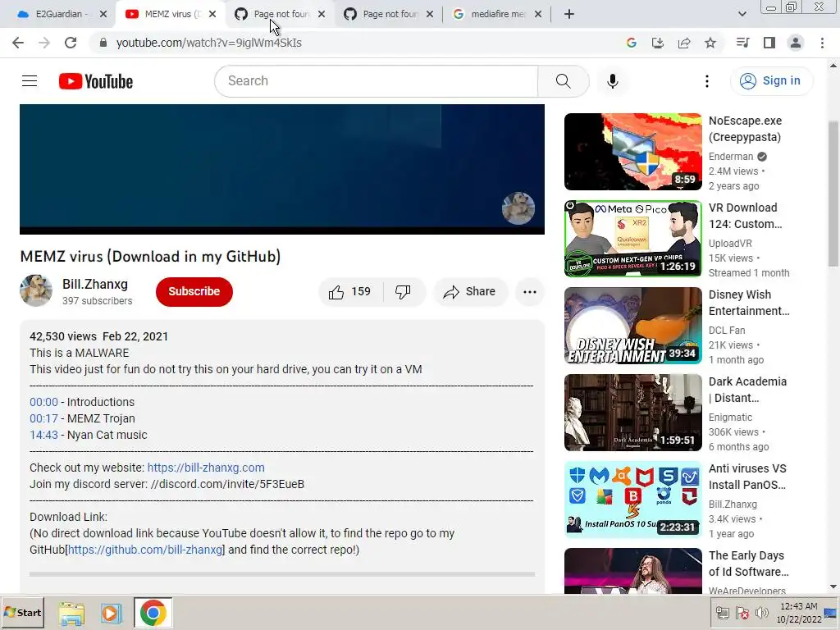Open more actions ellipsis under video
This screenshot has width=840, height=630.
[x=530, y=292]
